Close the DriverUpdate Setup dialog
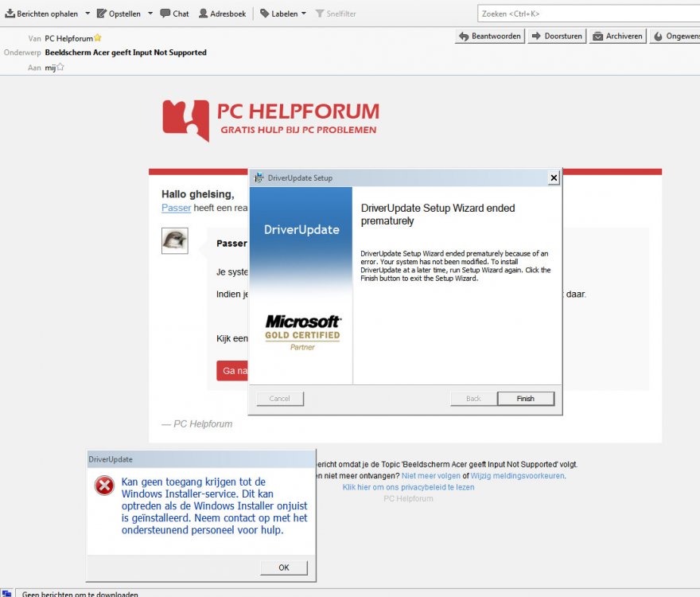 [554, 178]
